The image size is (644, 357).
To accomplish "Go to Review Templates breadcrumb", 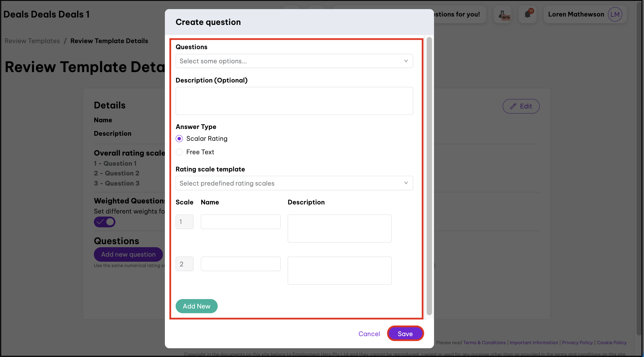I will coord(32,41).
